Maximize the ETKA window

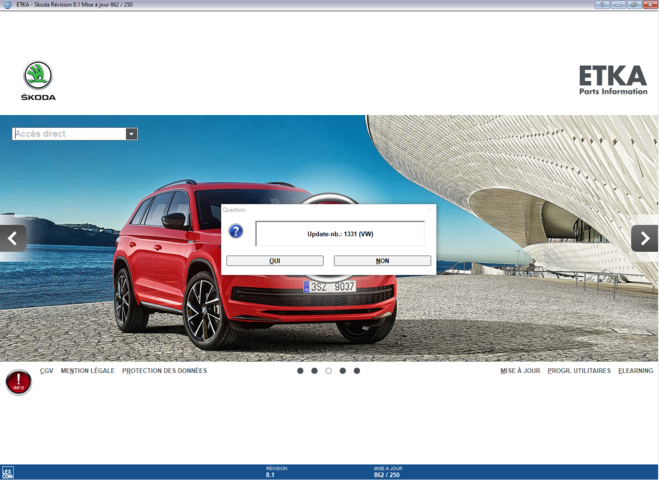tap(633, 5)
